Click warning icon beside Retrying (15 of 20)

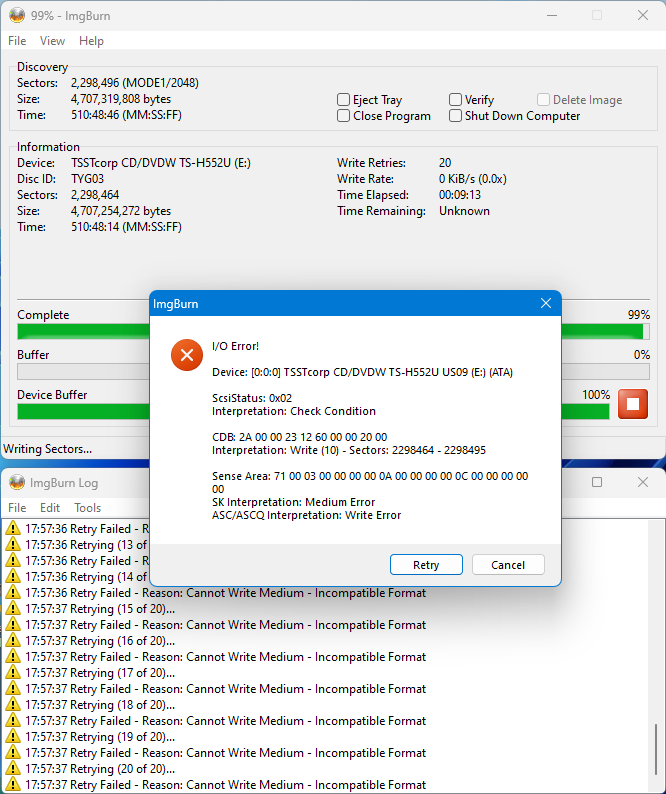pos(13,609)
